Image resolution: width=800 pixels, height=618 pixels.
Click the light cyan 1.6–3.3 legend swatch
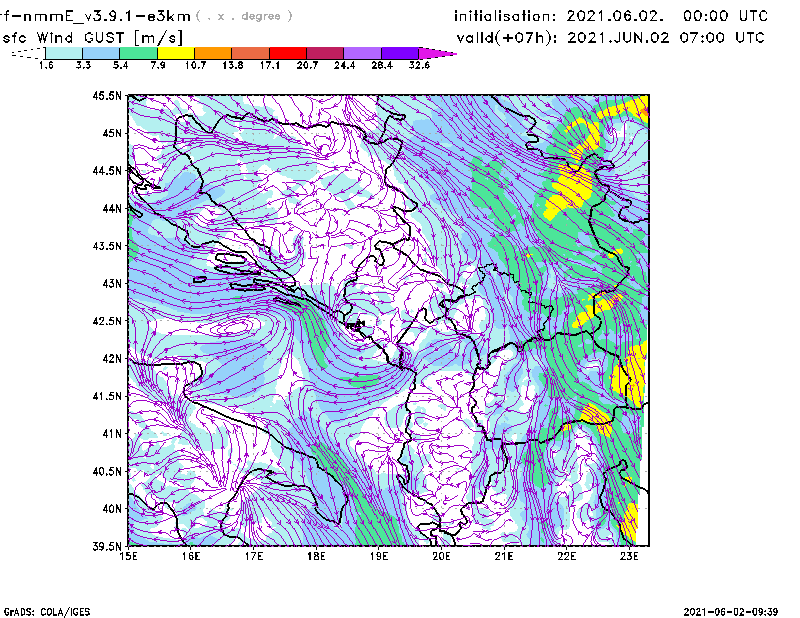click(x=64, y=53)
